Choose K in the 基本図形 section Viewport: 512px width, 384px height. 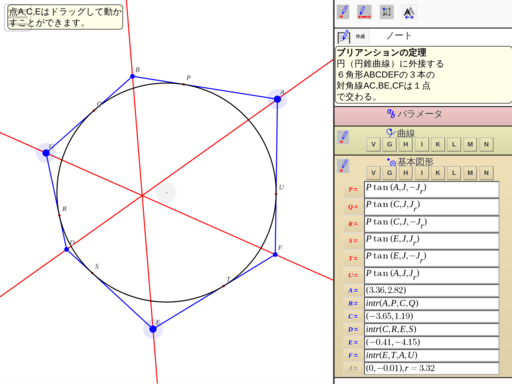point(438,173)
